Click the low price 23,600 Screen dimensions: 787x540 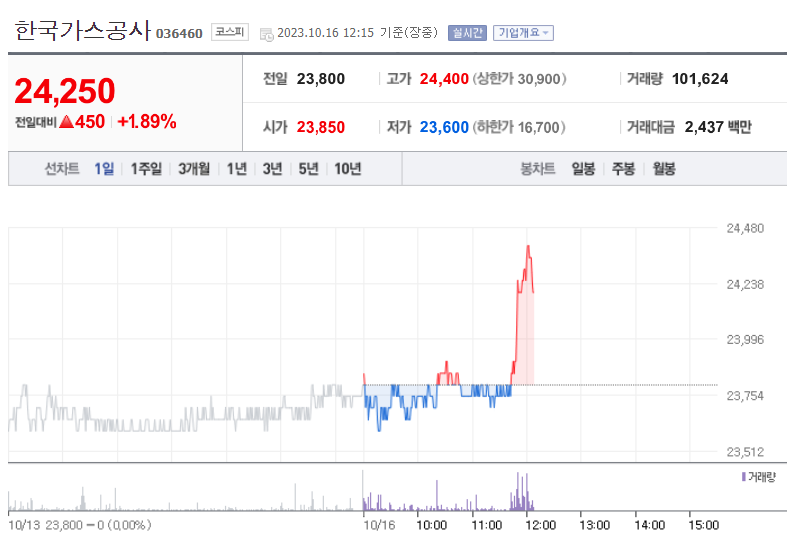tap(444, 127)
